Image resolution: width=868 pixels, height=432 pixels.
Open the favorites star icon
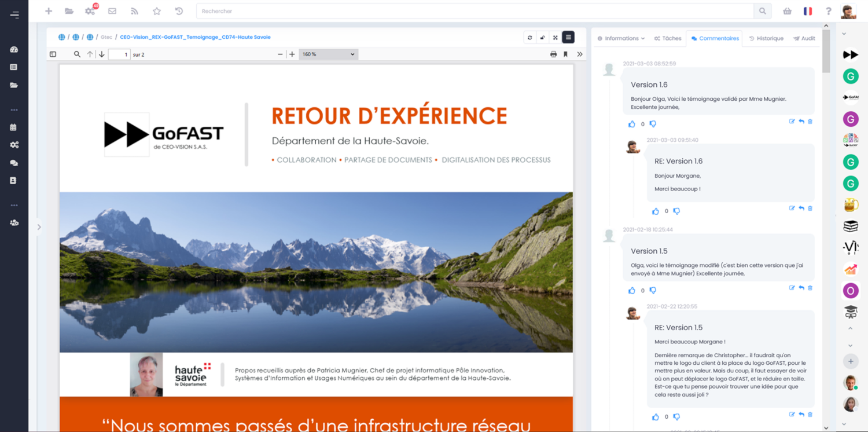coord(157,11)
